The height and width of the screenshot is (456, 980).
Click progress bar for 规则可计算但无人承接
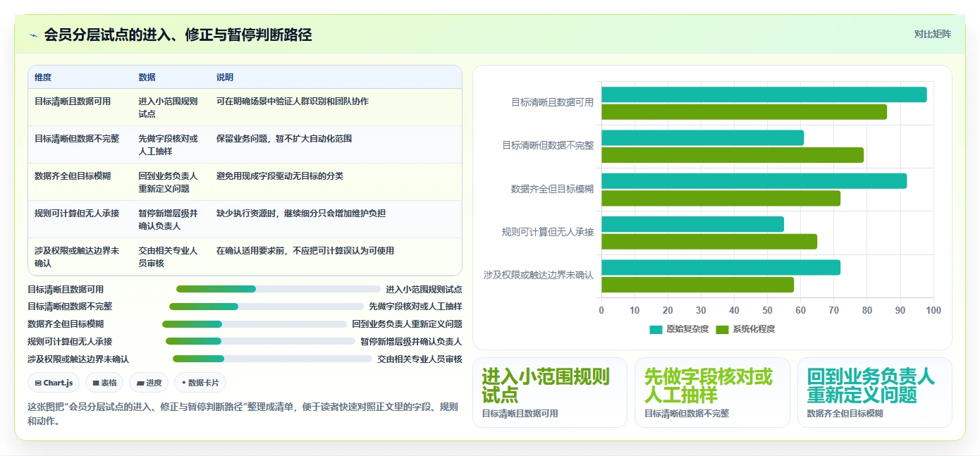(261, 341)
